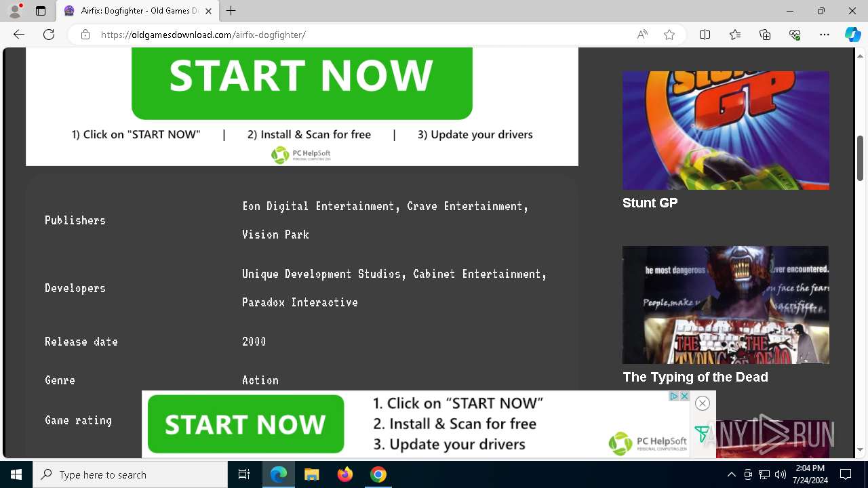Viewport: 868px width, 488px height.
Task: Select the release year 2000
Action: [254, 342]
